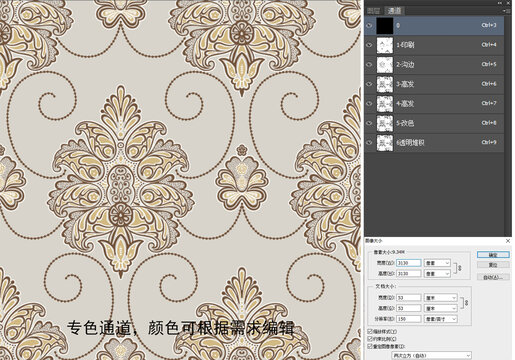Click the document size chain link icon

pyautogui.click(x=466, y=303)
